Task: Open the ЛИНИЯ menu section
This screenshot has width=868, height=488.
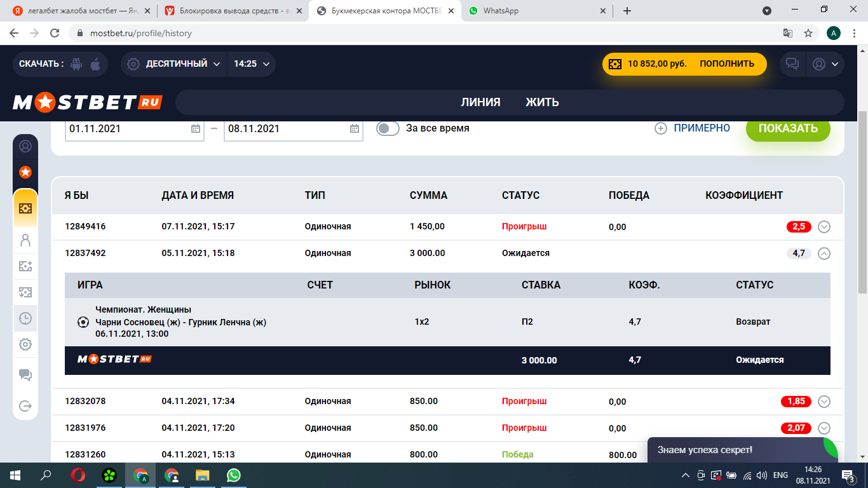Action: click(x=480, y=102)
